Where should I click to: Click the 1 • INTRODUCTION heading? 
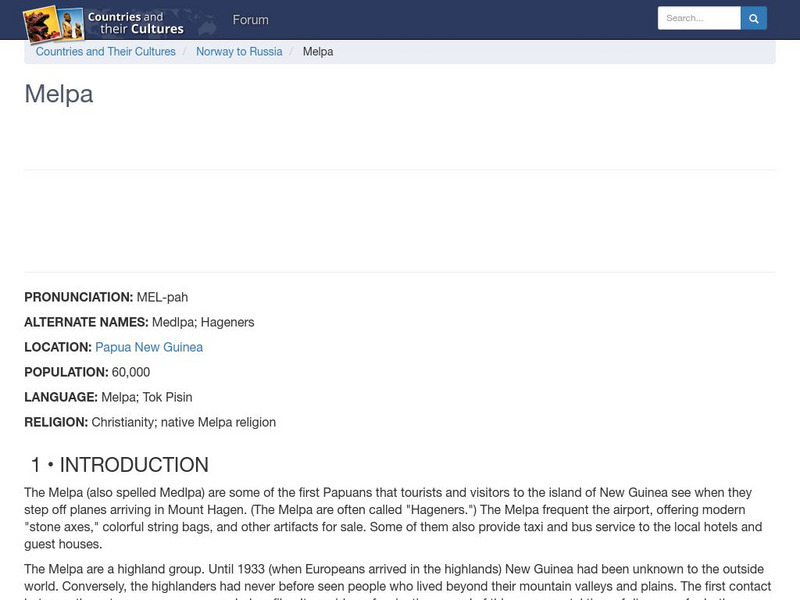pos(120,465)
